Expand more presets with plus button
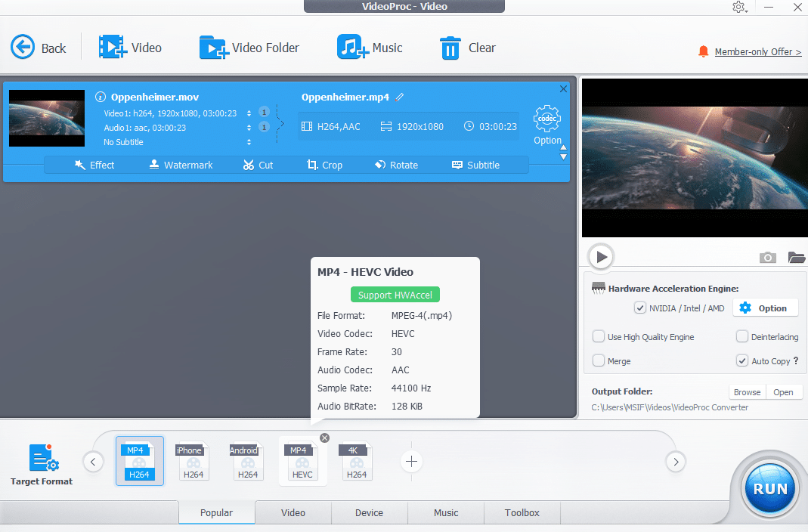The image size is (808, 532). pyautogui.click(x=411, y=461)
